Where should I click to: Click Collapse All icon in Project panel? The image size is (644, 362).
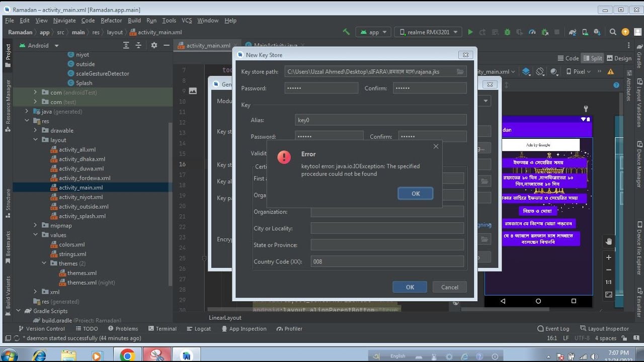click(139, 45)
